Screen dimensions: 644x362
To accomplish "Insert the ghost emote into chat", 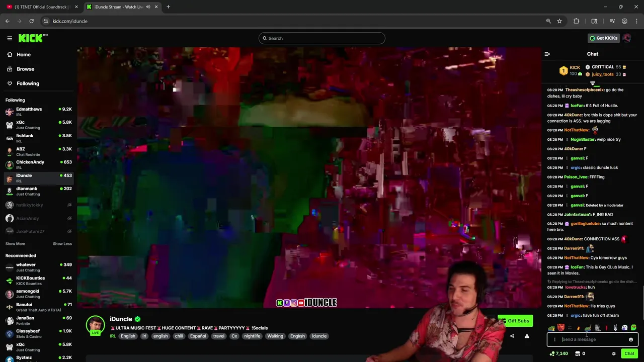I will [624, 328].
